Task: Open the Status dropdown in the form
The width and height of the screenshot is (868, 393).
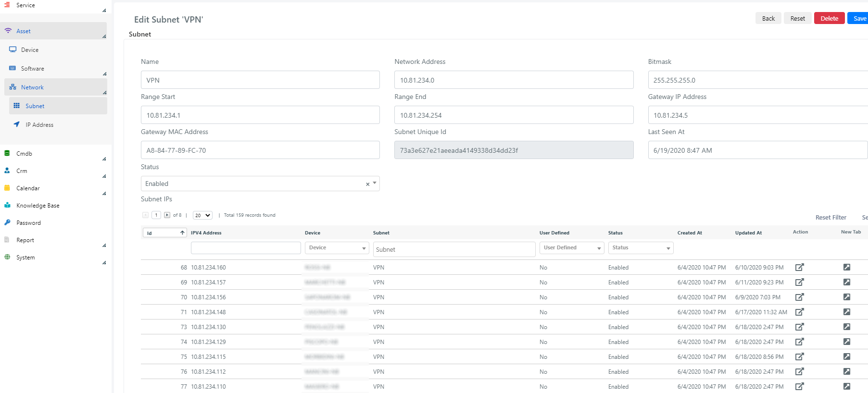Action: (x=375, y=183)
